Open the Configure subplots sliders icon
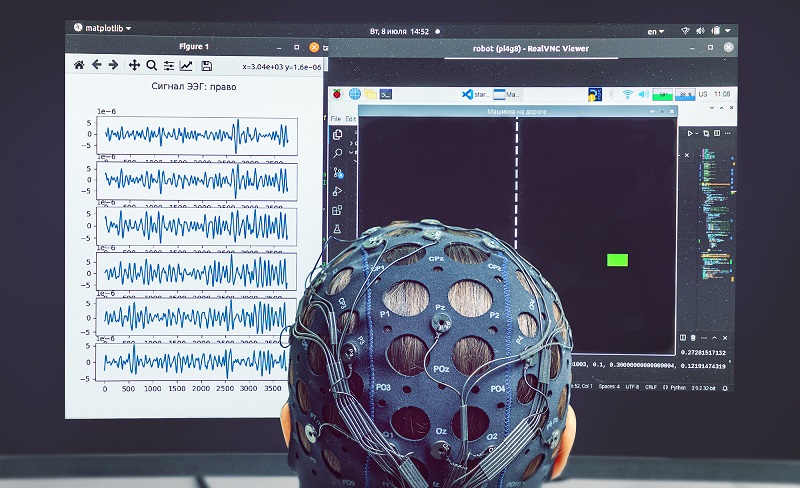Image resolution: width=800 pixels, height=488 pixels. pos(169,65)
